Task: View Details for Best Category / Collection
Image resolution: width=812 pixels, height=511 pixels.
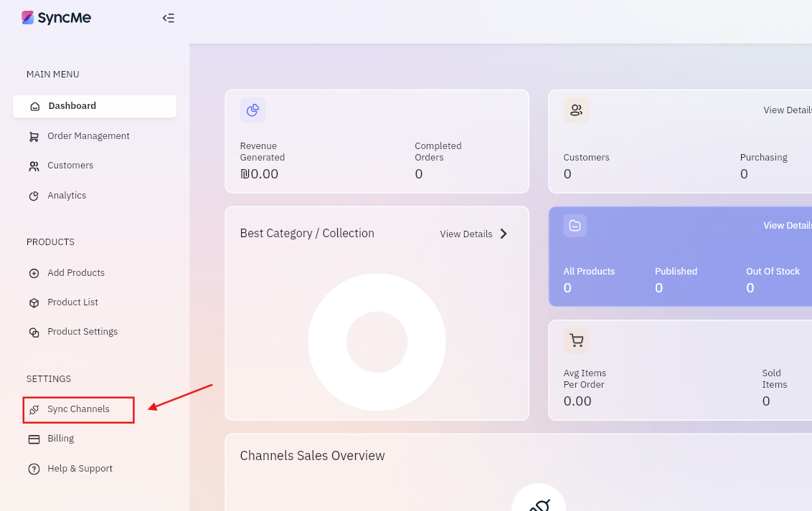Action: pyautogui.click(x=466, y=234)
